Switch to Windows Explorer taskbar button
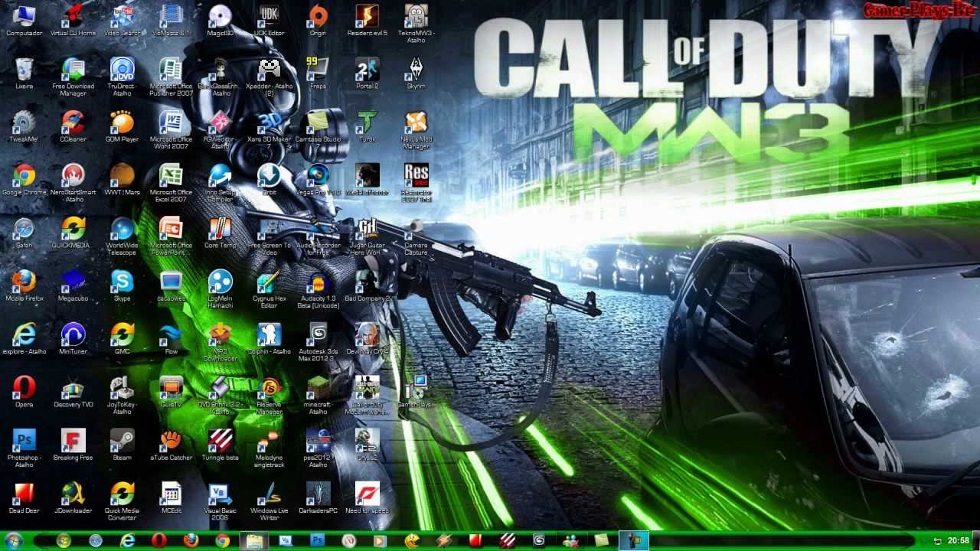 click(x=253, y=541)
